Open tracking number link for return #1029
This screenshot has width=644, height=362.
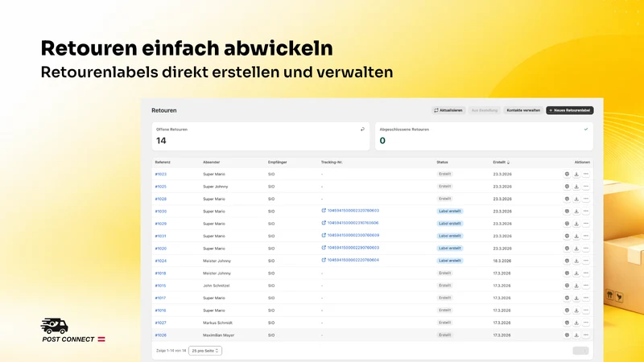pyautogui.click(x=350, y=223)
